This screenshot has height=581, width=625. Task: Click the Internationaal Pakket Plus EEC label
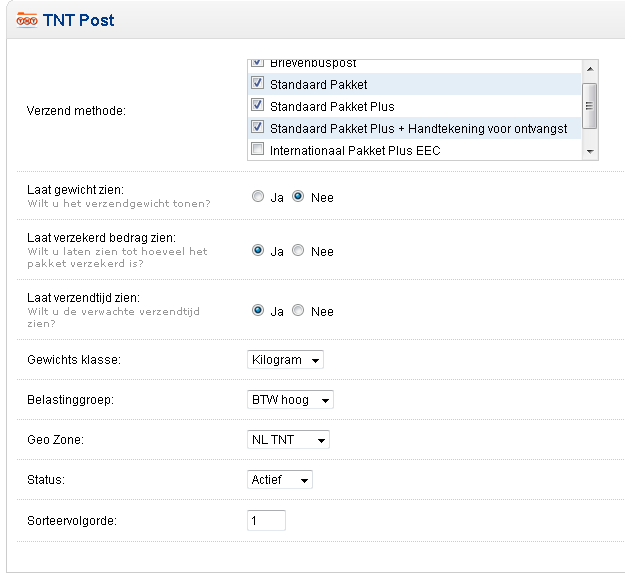[x=355, y=151]
